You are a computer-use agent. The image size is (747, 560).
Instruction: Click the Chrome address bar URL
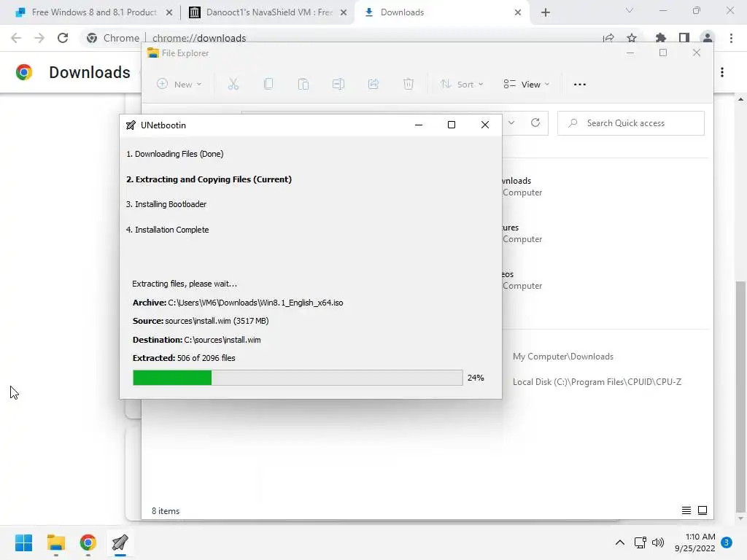199,38
